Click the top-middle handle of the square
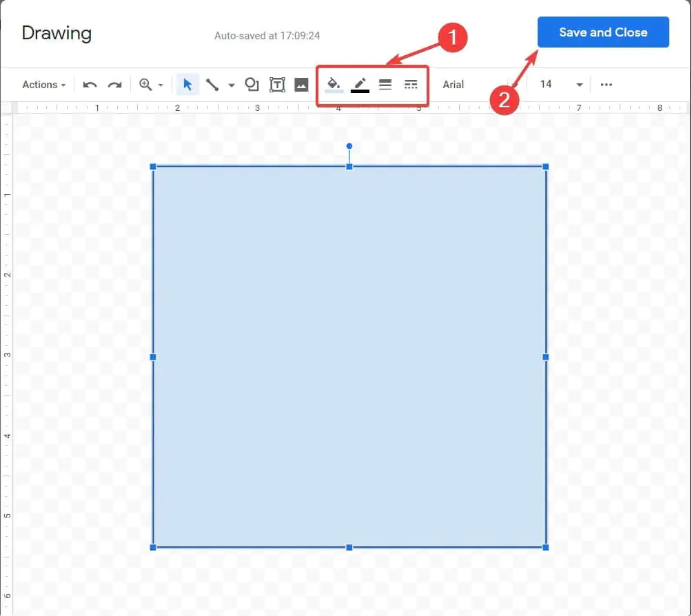 click(349, 167)
